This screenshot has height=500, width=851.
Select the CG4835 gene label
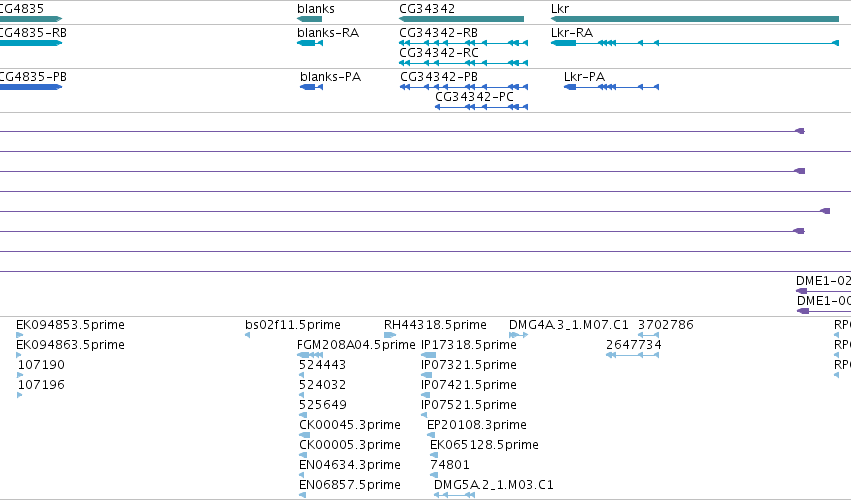[x=22, y=9]
